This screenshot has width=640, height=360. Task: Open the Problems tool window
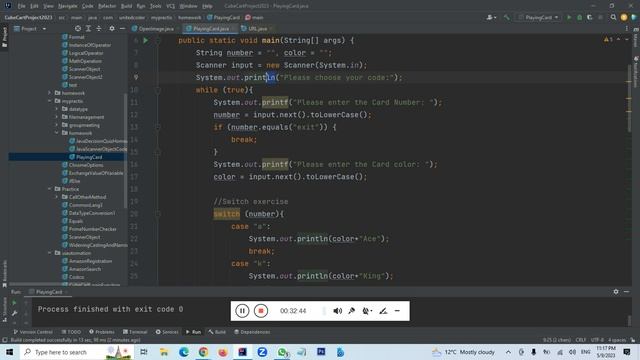[x=102, y=332]
